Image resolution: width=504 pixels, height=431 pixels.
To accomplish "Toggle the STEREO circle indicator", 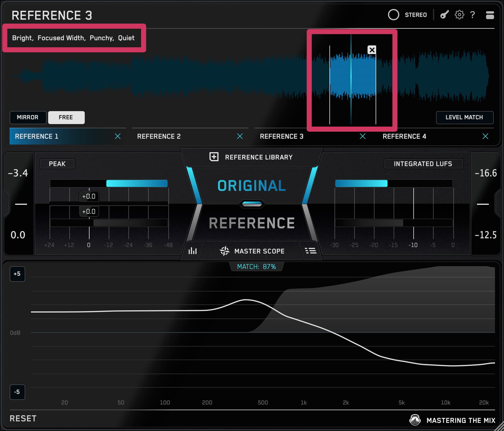I will 393,15.
